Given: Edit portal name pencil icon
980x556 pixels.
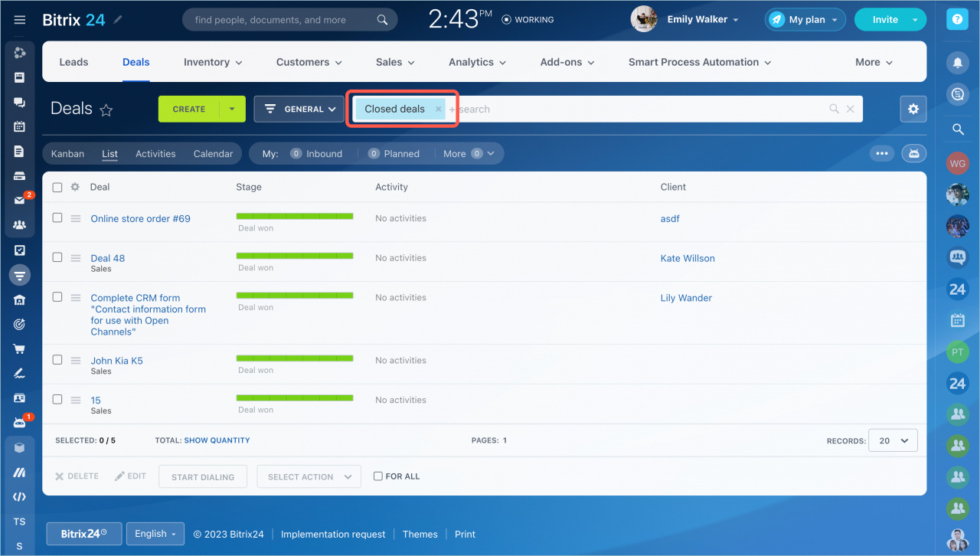Looking at the screenshot, I should [118, 20].
